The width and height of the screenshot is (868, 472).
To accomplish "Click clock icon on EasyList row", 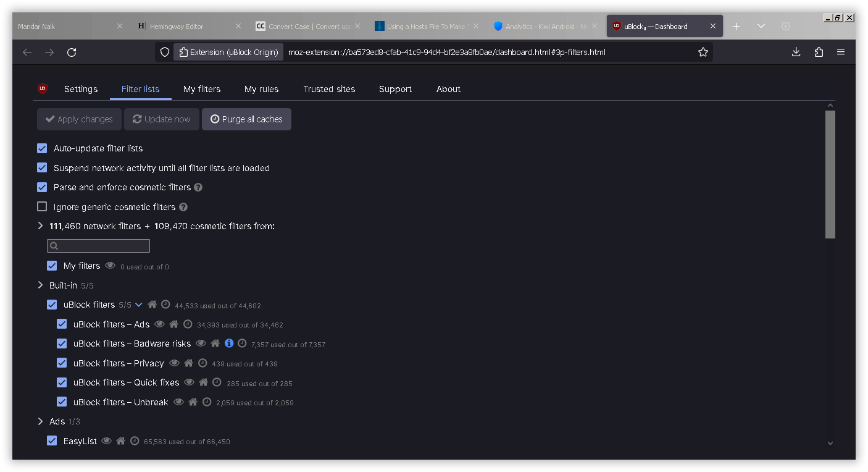I will [x=135, y=440].
